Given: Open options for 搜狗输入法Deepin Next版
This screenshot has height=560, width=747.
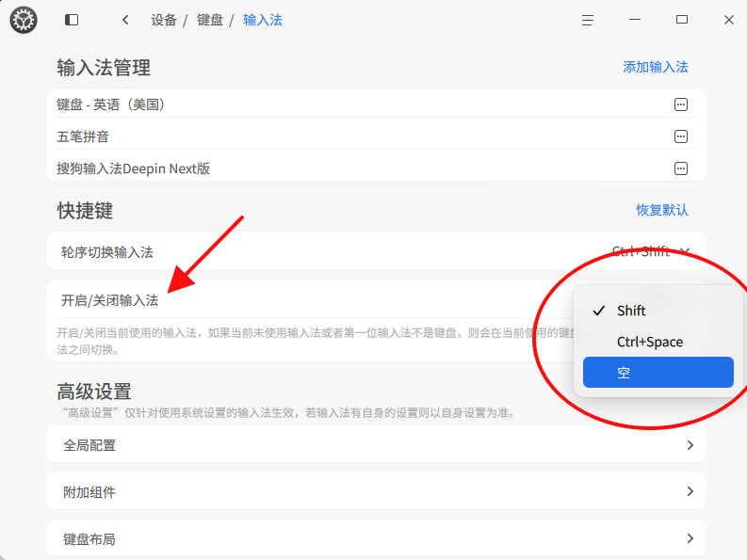Looking at the screenshot, I should click(x=681, y=168).
